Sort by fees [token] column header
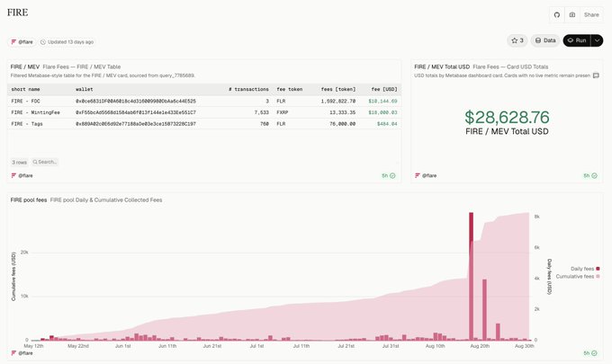The height and width of the screenshot is (364, 612). point(338,89)
